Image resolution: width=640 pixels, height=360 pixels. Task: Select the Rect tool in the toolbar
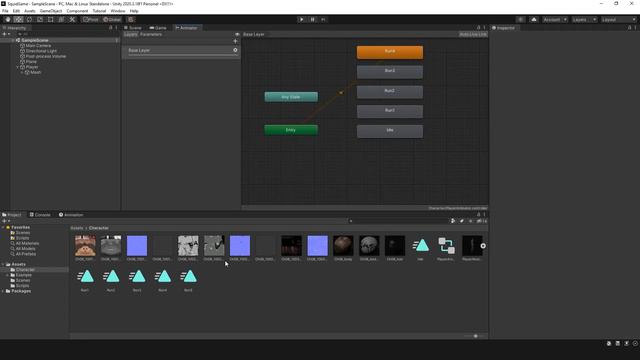click(x=51, y=20)
